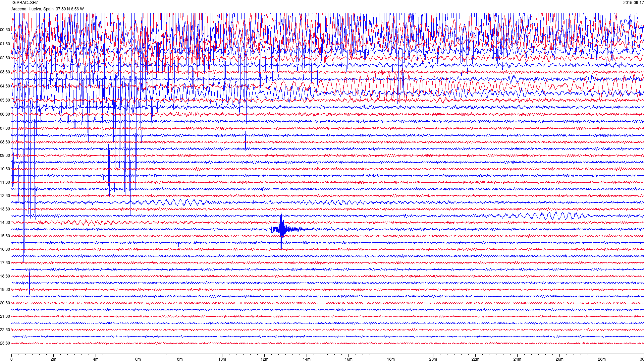Image resolution: width=644 pixels, height=362 pixels.
Task: Select the 02:30 time label
Action: 5,58
